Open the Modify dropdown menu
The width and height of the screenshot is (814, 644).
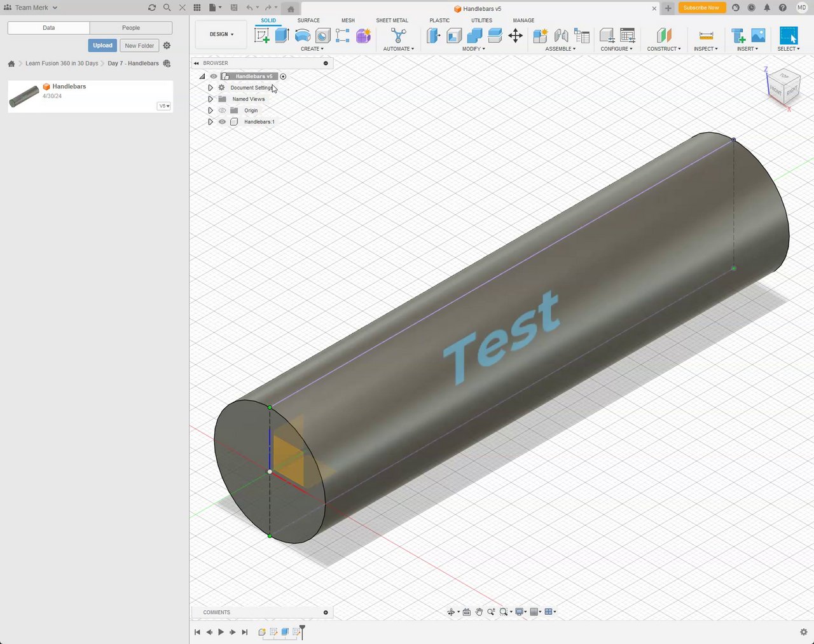[474, 49]
